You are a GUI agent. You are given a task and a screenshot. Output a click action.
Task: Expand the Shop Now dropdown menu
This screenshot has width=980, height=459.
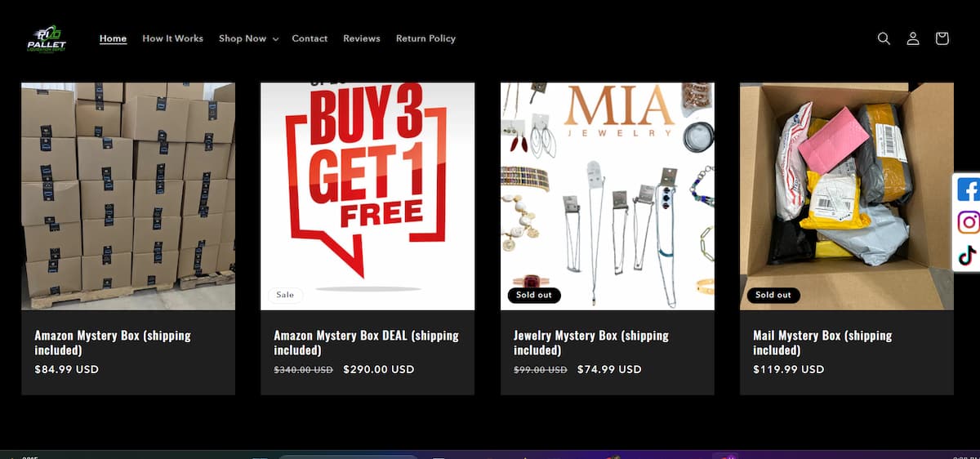248,38
